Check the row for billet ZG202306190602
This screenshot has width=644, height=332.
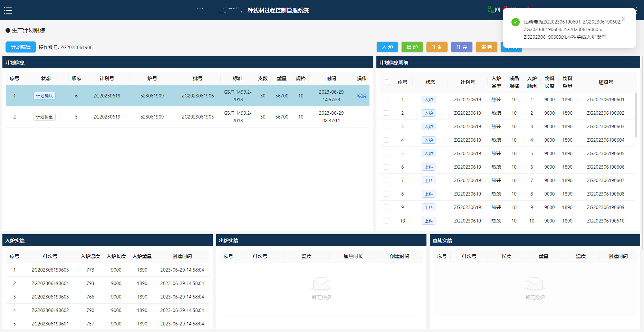[x=386, y=113]
